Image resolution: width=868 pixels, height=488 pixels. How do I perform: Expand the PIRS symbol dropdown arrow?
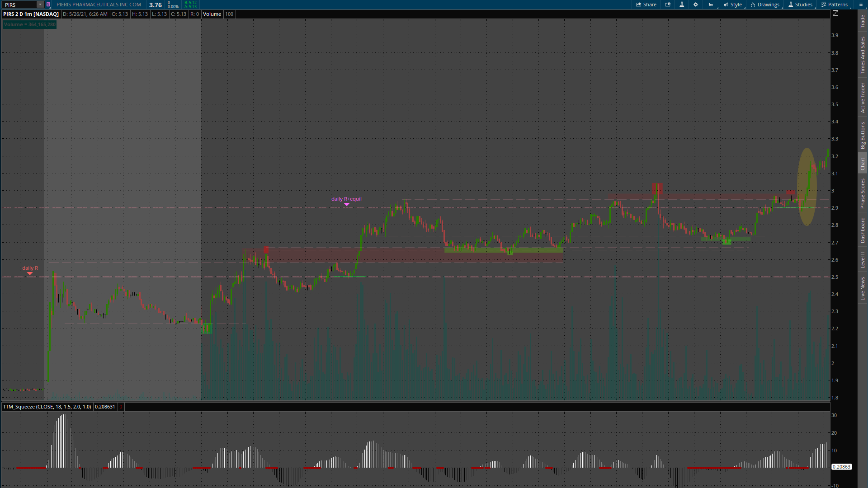(40, 5)
